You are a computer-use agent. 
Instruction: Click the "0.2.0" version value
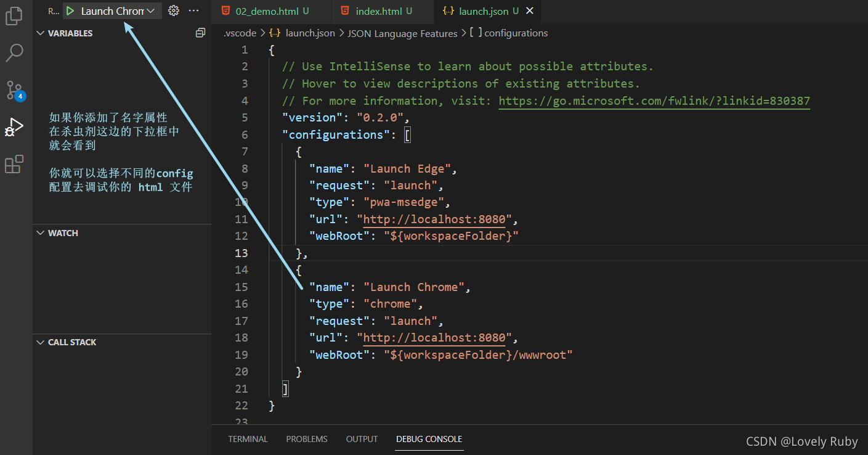point(380,117)
